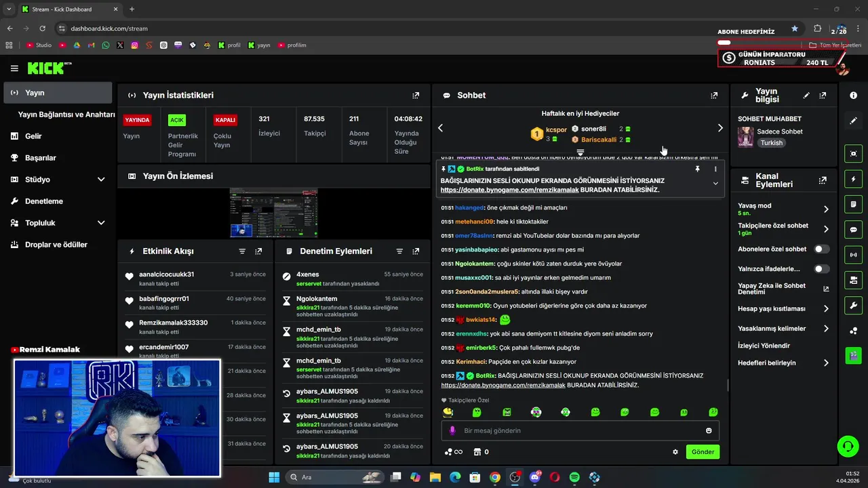Open the Kick hamburger menu
The image size is (868, 488).
coord(14,68)
